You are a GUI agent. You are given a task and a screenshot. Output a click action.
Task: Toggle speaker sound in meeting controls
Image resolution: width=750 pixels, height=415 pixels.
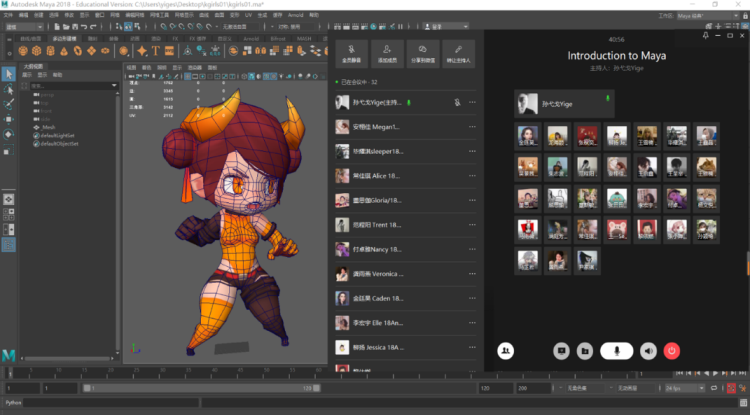coord(648,351)
